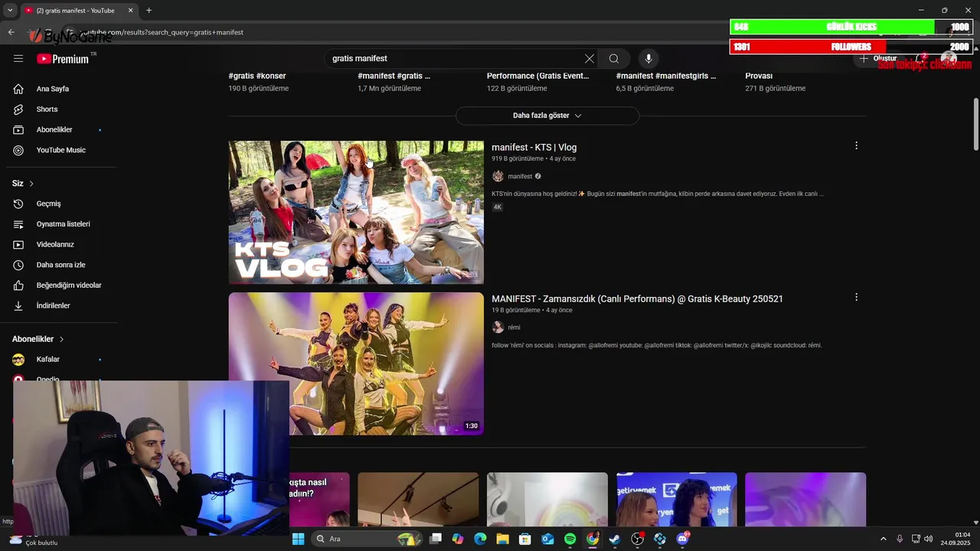Open the tab list dropdown arrow
The height and width of the screenshot is (551, 980).
click(x=10, y=10)
